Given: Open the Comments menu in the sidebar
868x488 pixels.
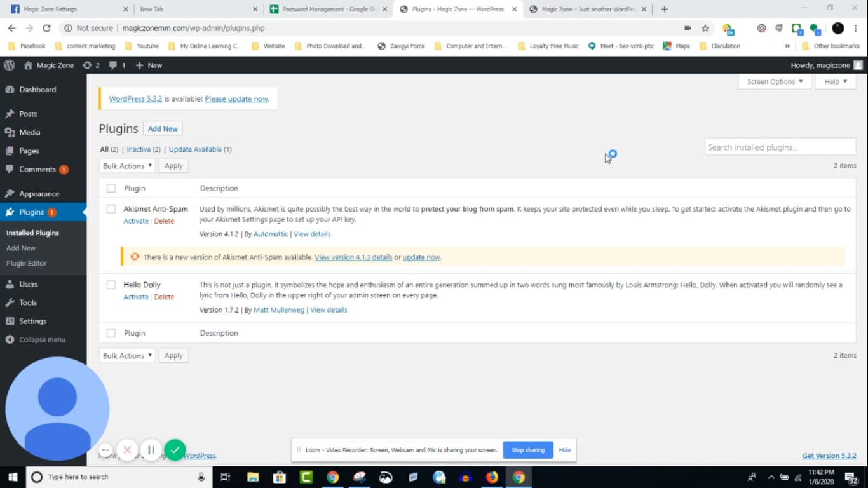Looking at the screenshot, I should [x=43, y=169].
